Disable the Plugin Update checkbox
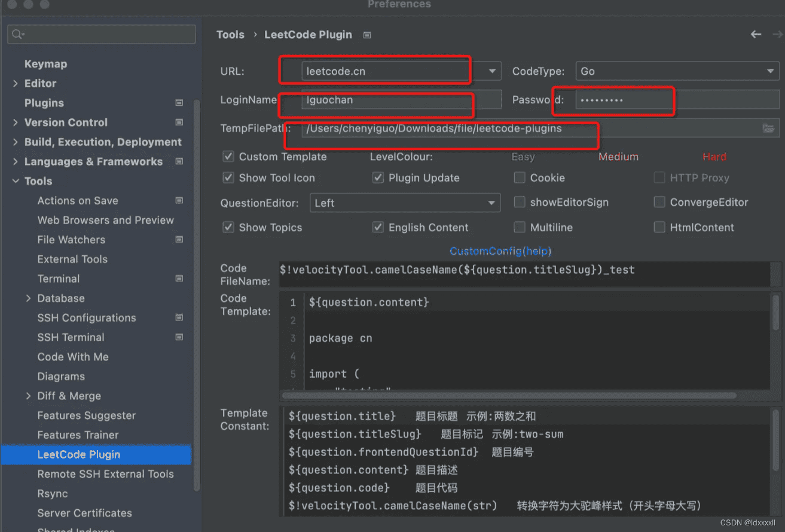The height and width of the screenshot is (532, 785). tap(378, 178)
